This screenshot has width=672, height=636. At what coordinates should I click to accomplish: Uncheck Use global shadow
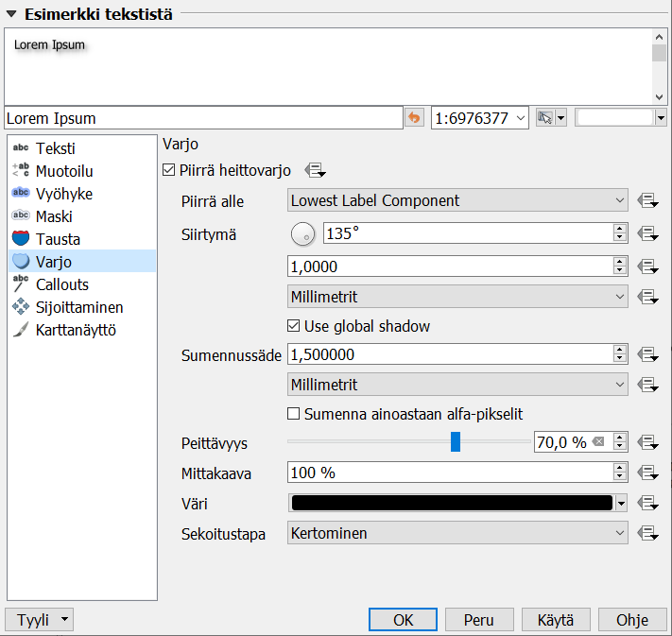294,326
